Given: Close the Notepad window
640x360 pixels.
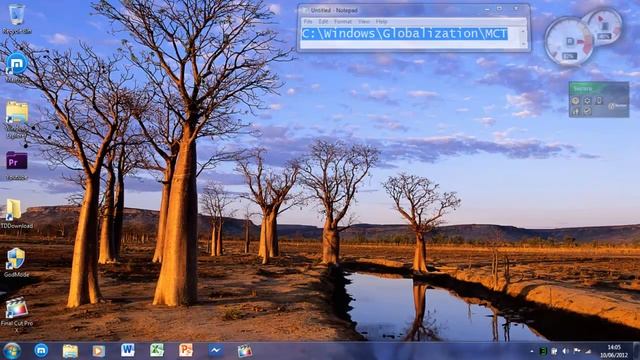Looking at the screenshot, I should pos(516,9).
